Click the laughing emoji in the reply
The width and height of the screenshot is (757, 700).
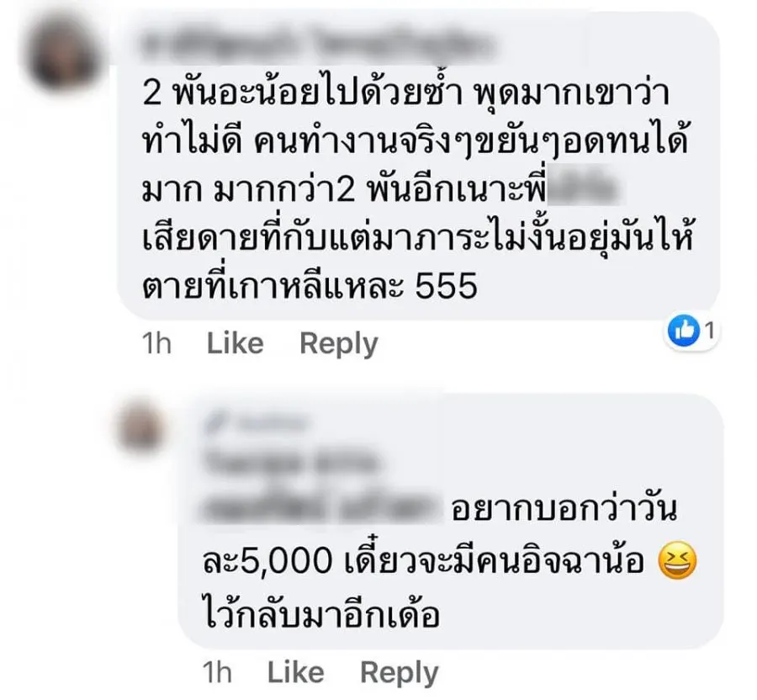click(678, 560)
